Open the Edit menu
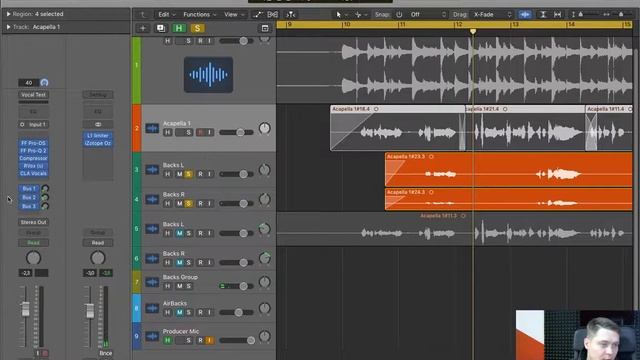 click(167, 15)
